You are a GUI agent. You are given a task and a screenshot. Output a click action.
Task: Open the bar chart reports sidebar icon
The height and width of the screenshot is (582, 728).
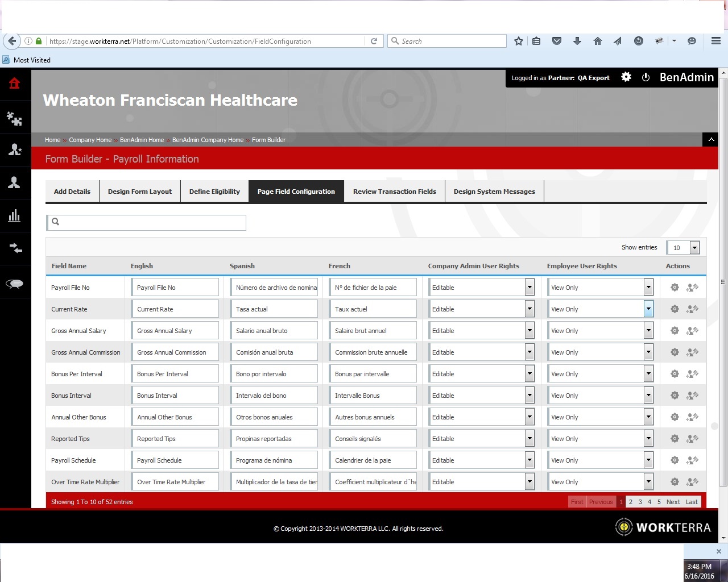pyautogui.click(x=14, y=215)
